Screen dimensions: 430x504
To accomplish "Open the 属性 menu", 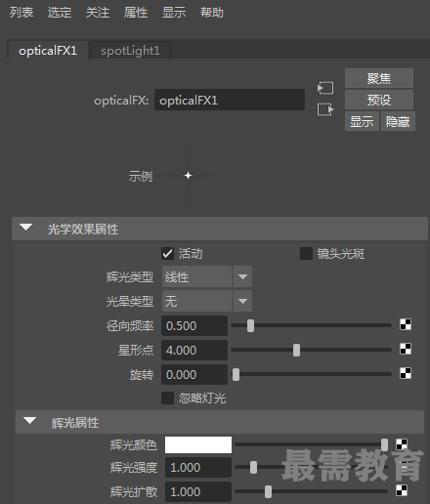I will [x=136, y=13].
